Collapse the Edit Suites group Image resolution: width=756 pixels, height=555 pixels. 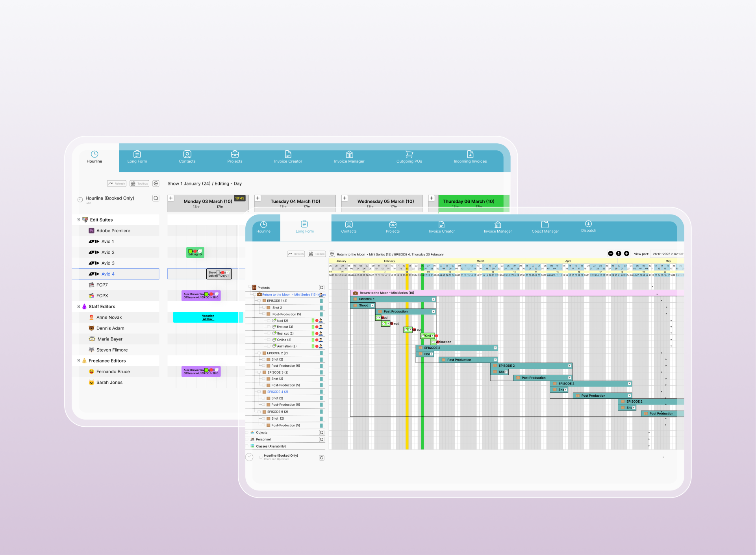78,220
